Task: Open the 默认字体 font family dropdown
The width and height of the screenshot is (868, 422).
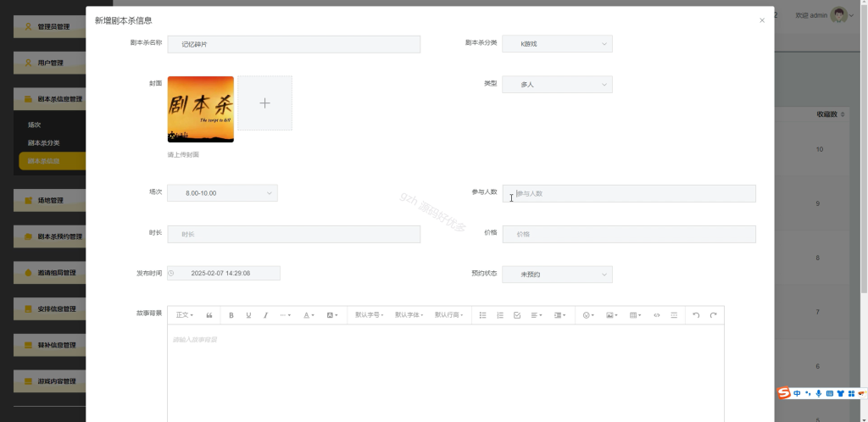Action: 409,315
